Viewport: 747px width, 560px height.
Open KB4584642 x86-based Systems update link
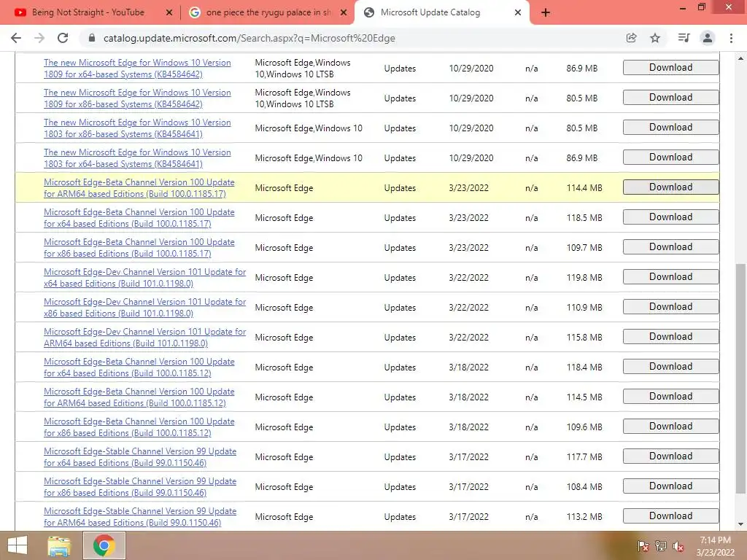(137, 98)
